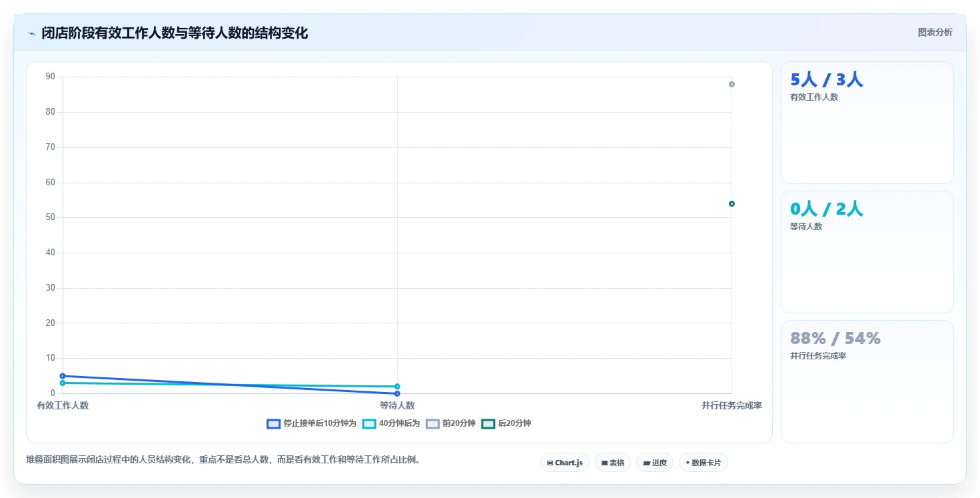Click the 70 y-axis label
The image size is (980, 498).
coord(51,147)
